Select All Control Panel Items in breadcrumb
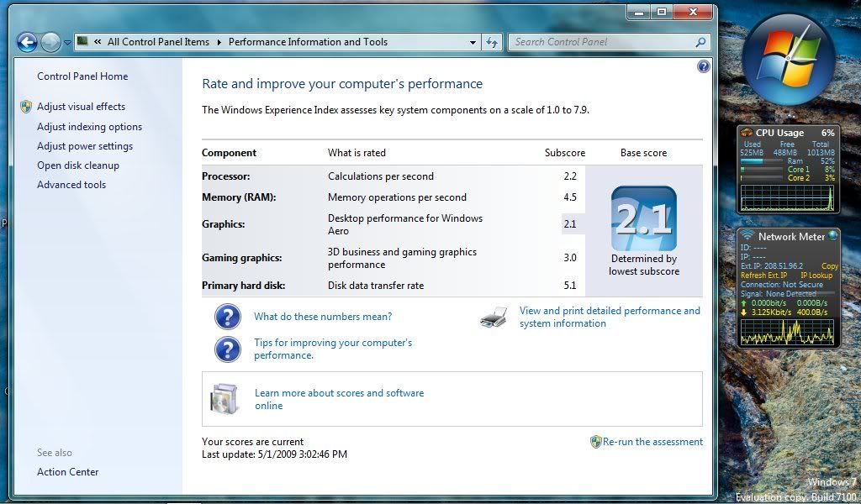This screenshot has width=861, height=504. tap(158, 42)
